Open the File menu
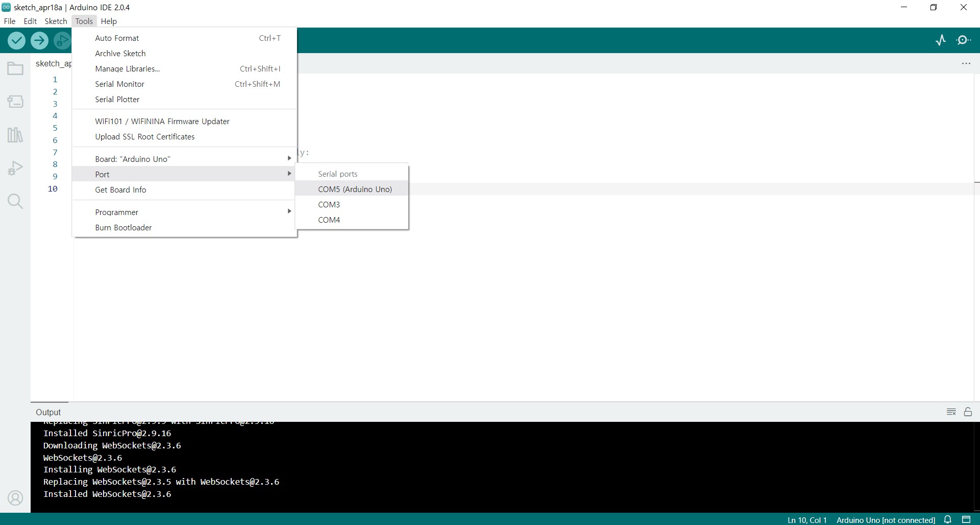Image resolution: width=980 pixels, height=525 pixels. point(10,21)
